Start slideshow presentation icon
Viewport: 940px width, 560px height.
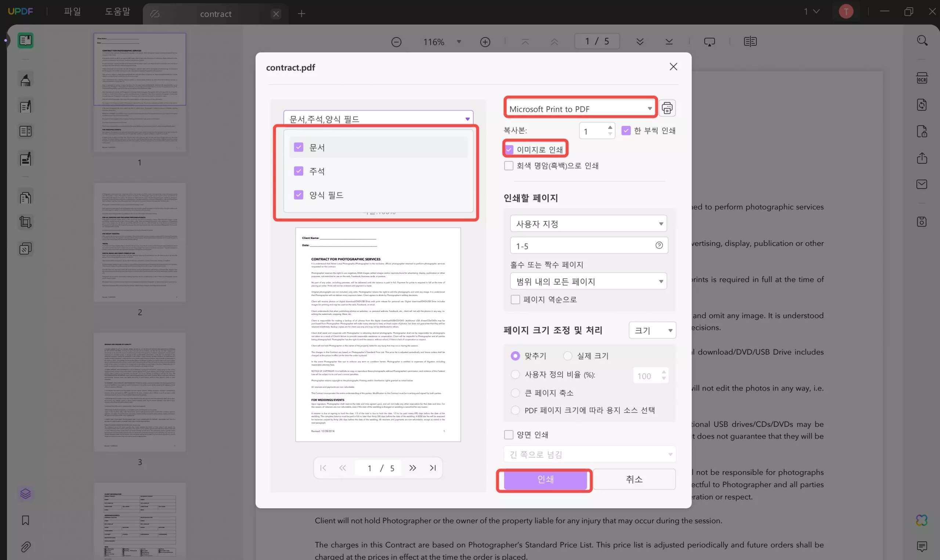point(709,42)
